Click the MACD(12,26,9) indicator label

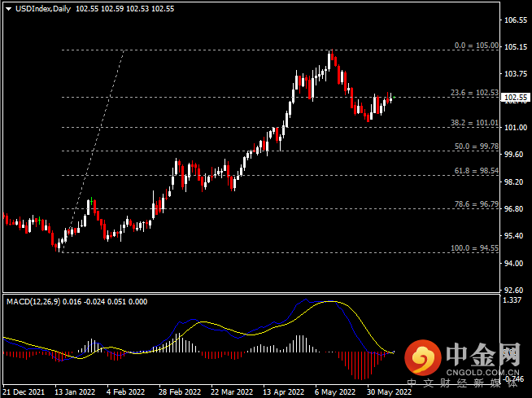coord(33,302)
